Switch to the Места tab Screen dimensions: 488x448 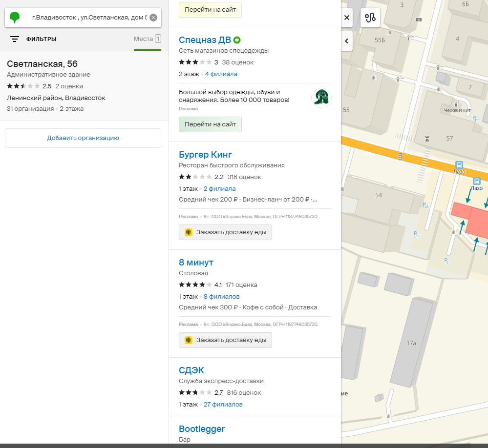(148, 39)
